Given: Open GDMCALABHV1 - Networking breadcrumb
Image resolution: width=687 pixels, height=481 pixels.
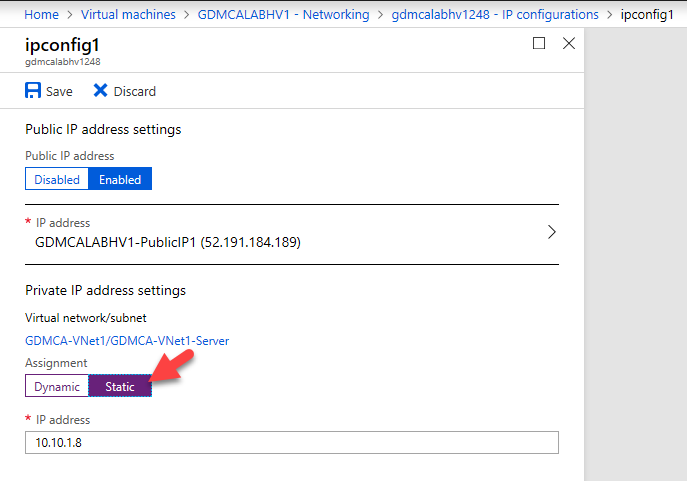Looking at the screenshot, I should tap(283, 14).
